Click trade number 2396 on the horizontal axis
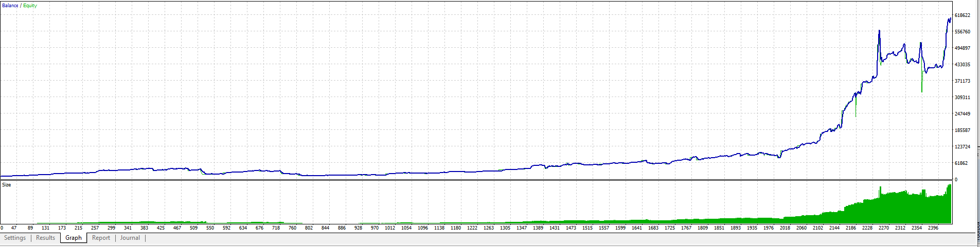This screenshot has height=247, width=980. [x=933, y=228]
